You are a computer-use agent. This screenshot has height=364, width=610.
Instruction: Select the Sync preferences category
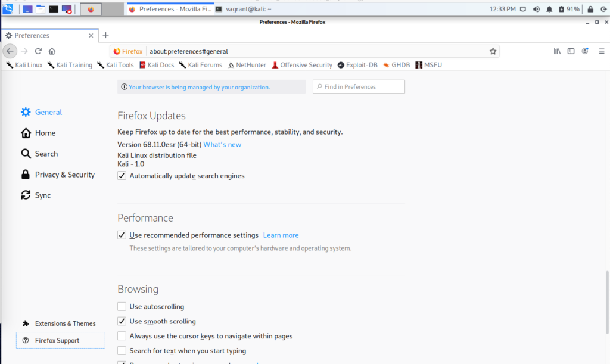42,195
